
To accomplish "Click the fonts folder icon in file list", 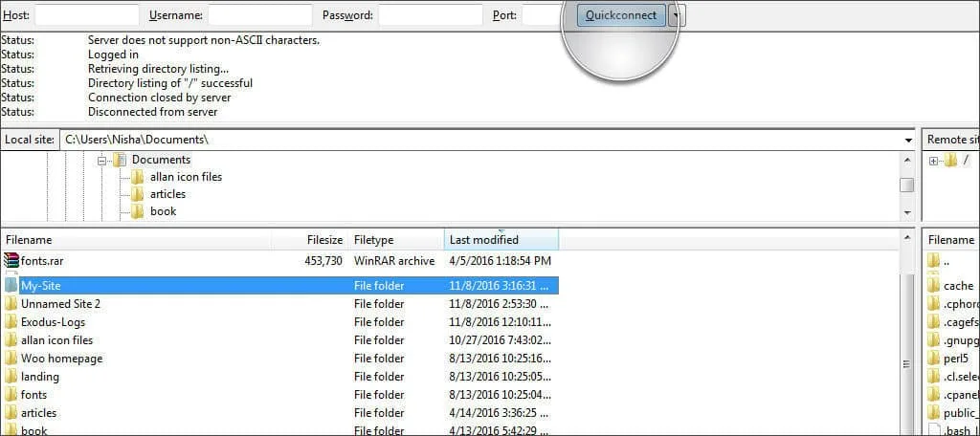I will point(11,394).
